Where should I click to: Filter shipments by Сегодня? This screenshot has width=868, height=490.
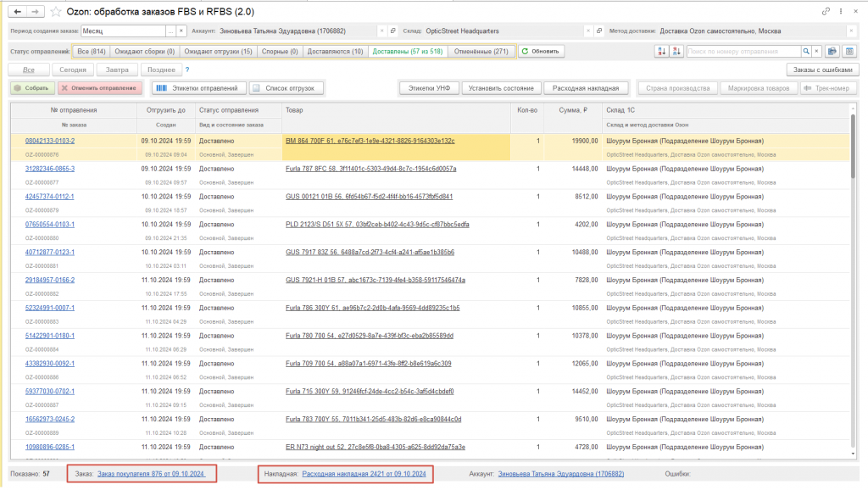tap(73, 70)
